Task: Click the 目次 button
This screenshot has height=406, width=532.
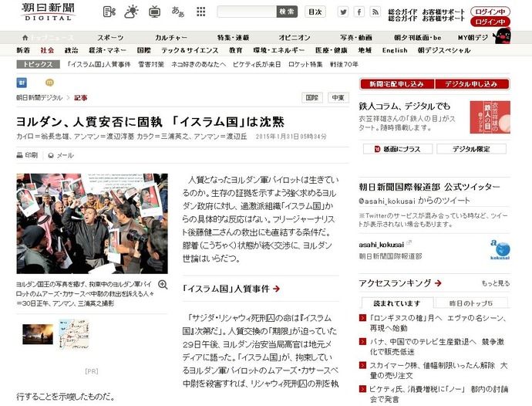Action: [315, 12]
